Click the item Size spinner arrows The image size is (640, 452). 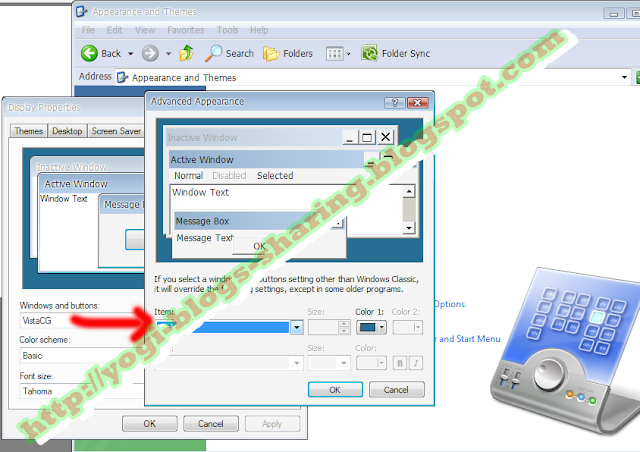[344, 327]
